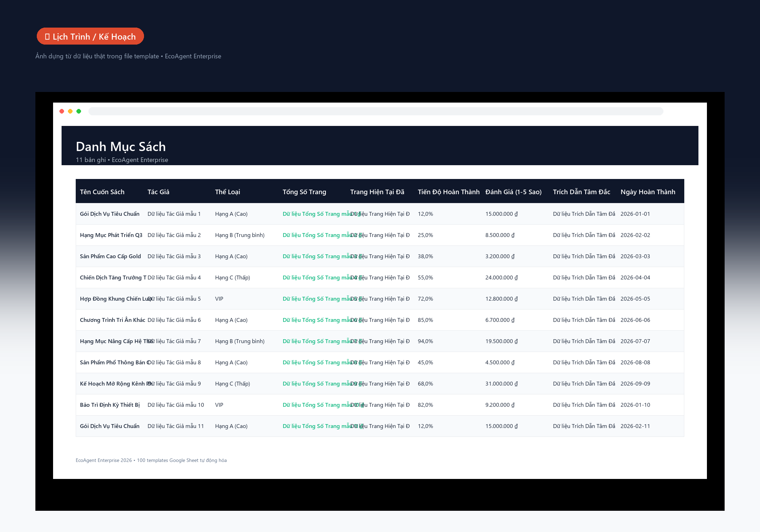The image size is (760, 532).
Task: Click the 11 bản ghi subtitle text
Action: (122, 160)
